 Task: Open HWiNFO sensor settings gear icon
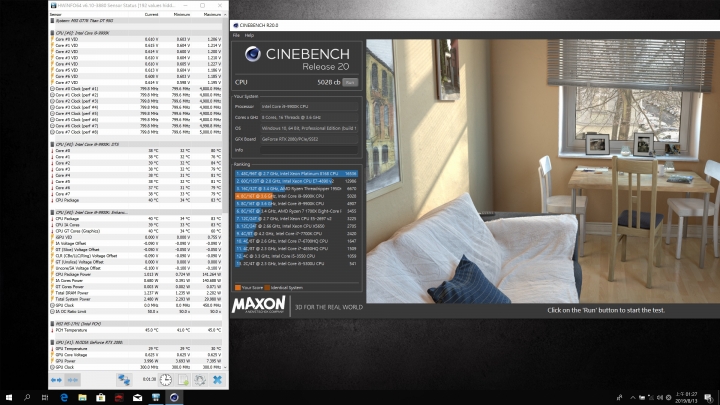pos(200,380)
